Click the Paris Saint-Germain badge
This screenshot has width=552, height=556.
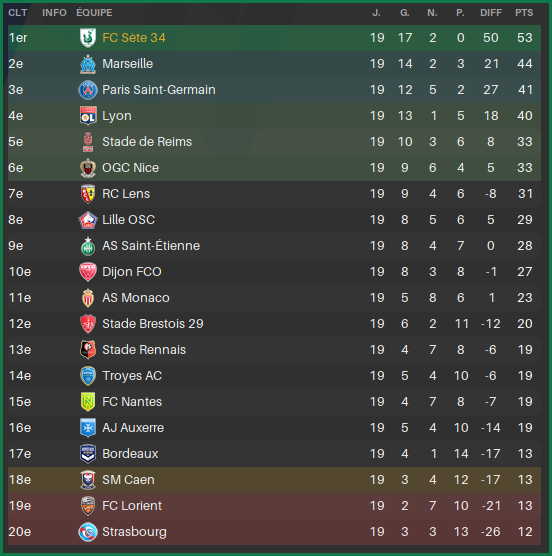(x=88, y=90)
